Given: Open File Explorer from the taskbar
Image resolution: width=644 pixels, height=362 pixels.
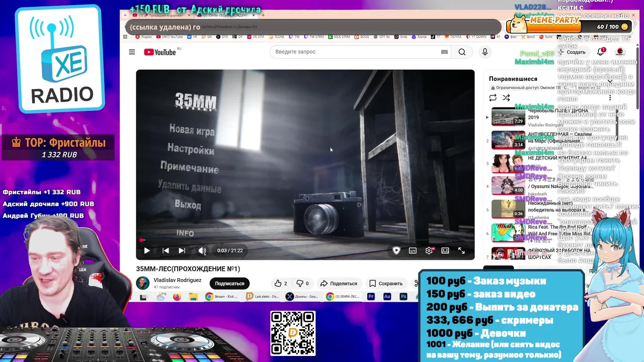Looking at the screenshot, I should click(193, 297).
